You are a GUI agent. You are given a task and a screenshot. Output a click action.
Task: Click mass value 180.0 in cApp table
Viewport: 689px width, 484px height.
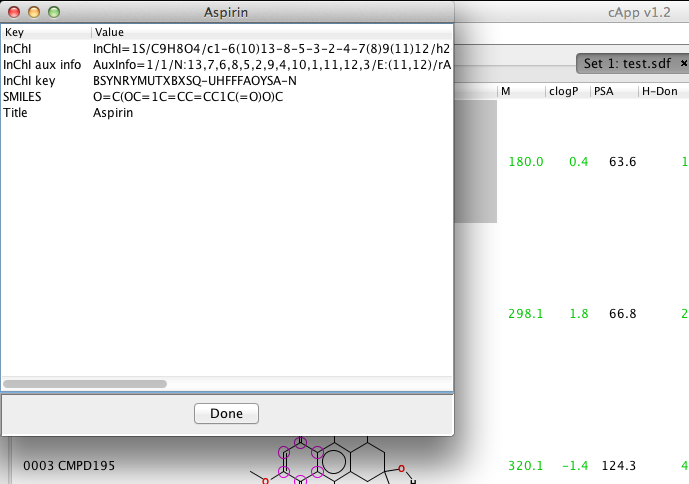click(526, 162)
